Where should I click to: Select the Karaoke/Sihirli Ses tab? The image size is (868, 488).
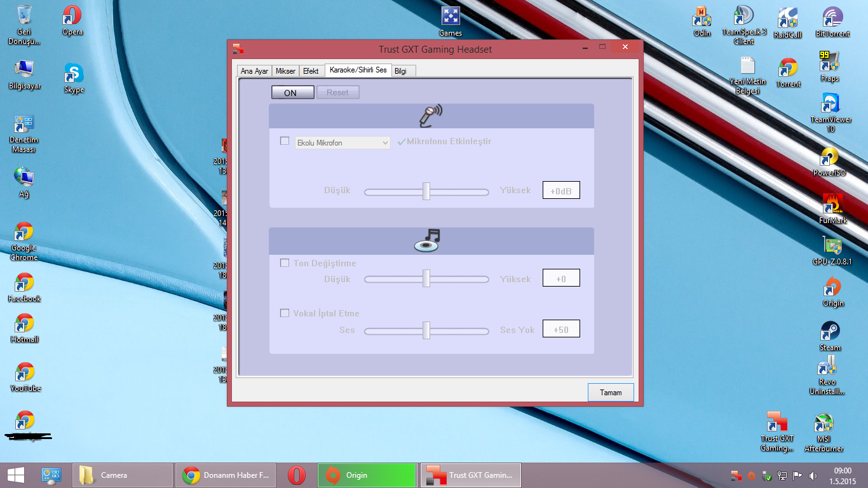(358, 70)
